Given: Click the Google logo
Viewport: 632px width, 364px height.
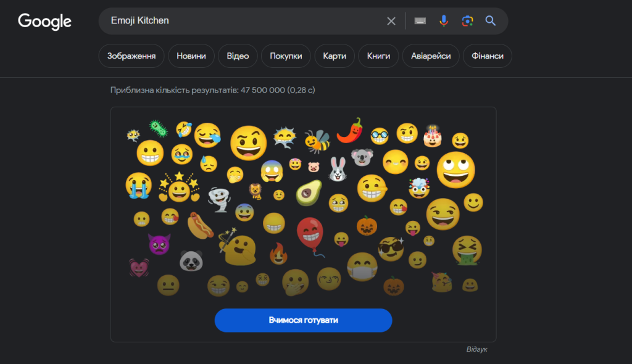Looking at the screenshot, I should click(x=44, y=22).
